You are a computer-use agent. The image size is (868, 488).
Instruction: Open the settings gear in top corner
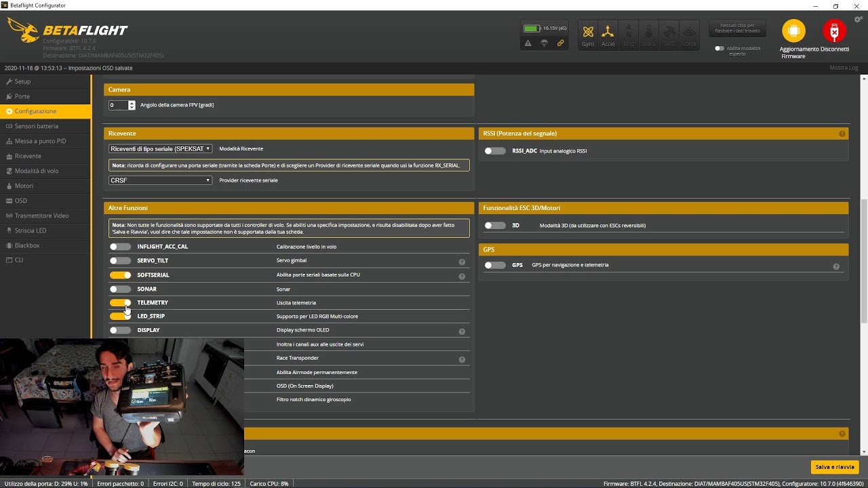pyautogui.click(x=858, y=20)
